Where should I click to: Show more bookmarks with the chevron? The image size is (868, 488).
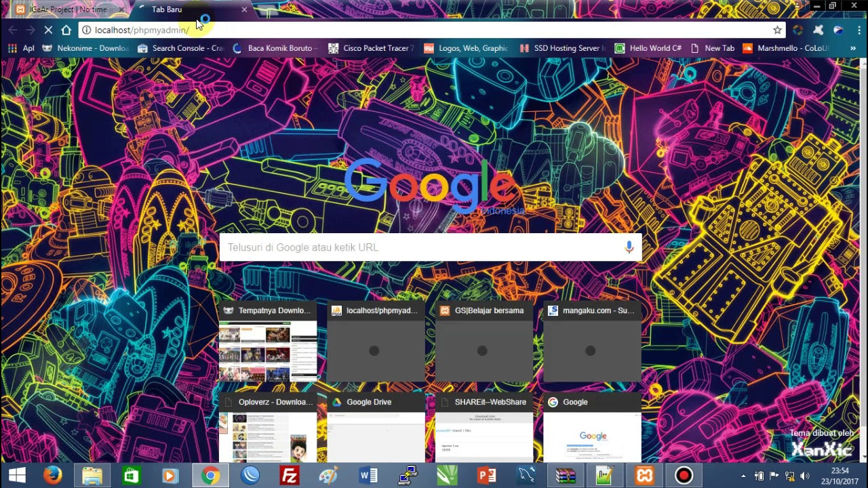[x=853, y=48]
